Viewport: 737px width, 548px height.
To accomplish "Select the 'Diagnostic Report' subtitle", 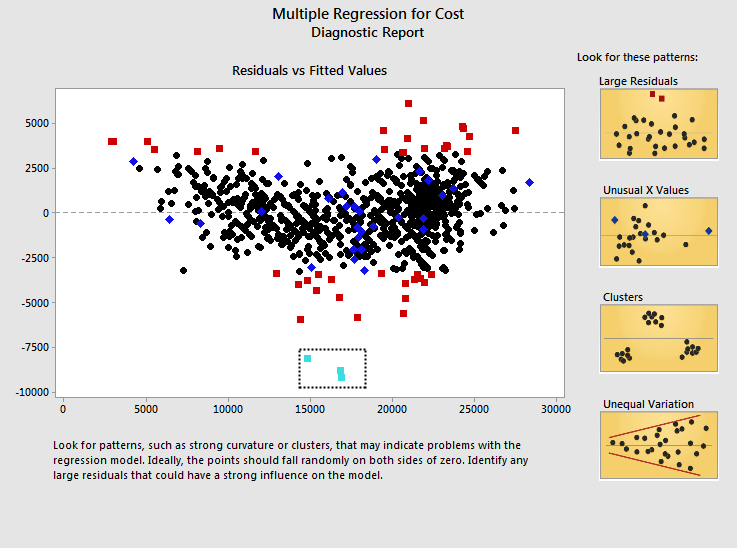I will 367,32.
